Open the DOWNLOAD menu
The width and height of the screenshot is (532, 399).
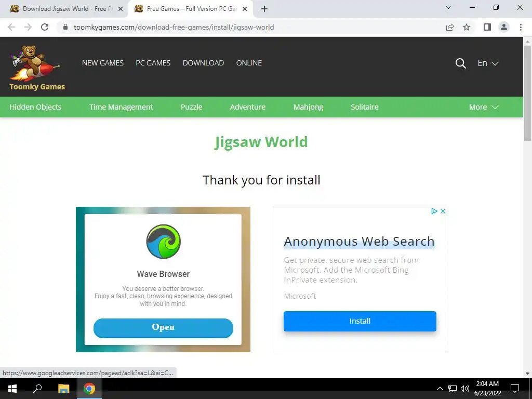tap(203, 63)
